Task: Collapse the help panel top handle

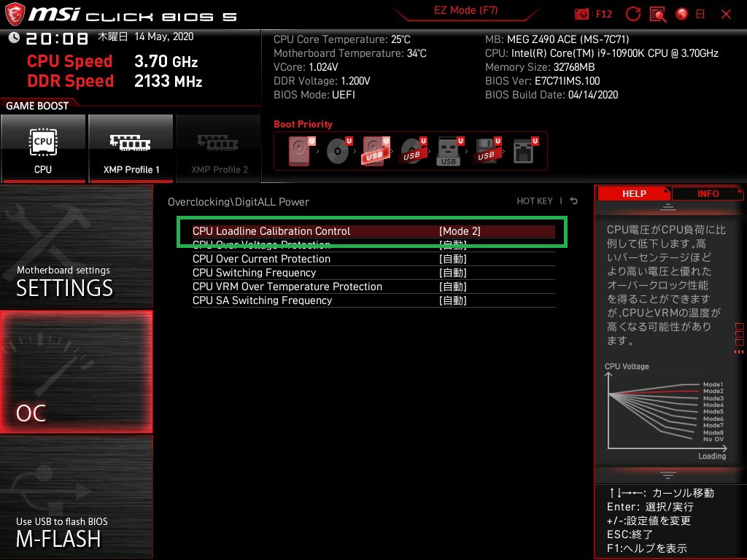Action: click(667, 207)
